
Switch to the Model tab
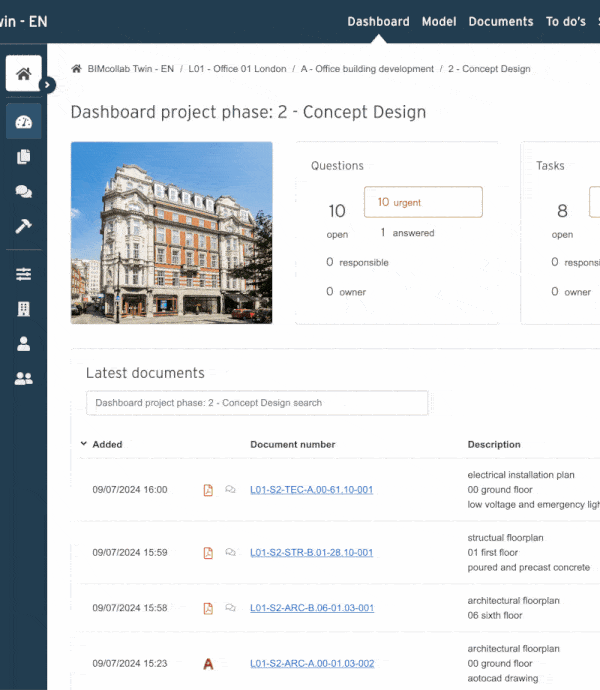[x=439, y=22]
